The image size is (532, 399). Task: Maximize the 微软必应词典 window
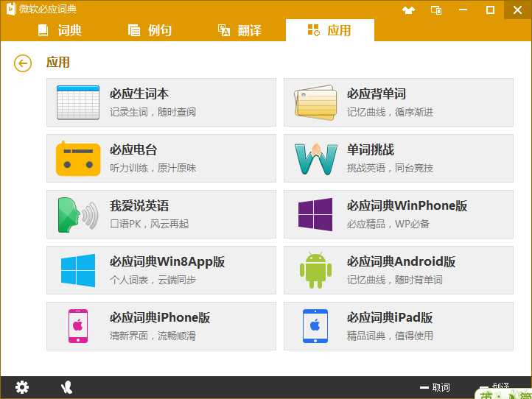[490, 10]
